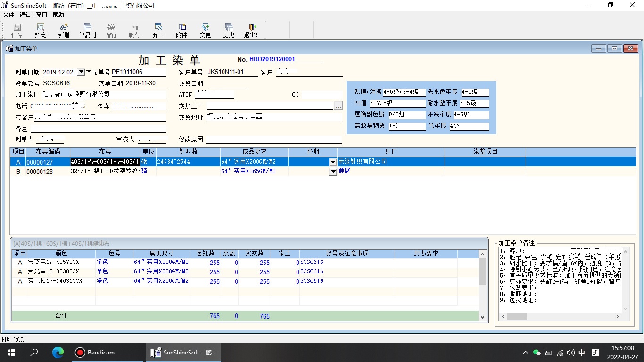Click the 落缸数 column header

(x=205, y=254)
